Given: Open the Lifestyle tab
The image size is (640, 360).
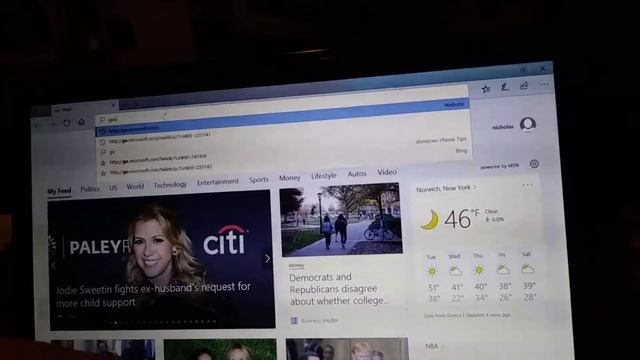Looking at the screenshot, I should [x=324, y=176].
